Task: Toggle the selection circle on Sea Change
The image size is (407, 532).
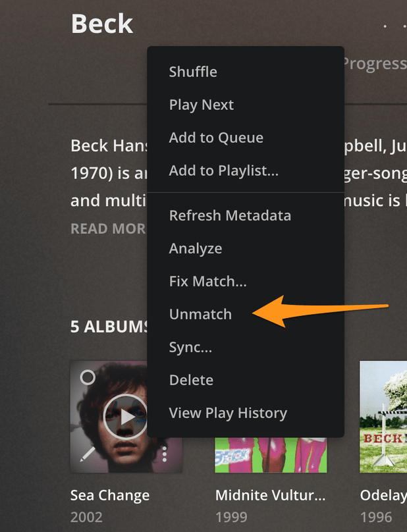Action: pos(88,377)
